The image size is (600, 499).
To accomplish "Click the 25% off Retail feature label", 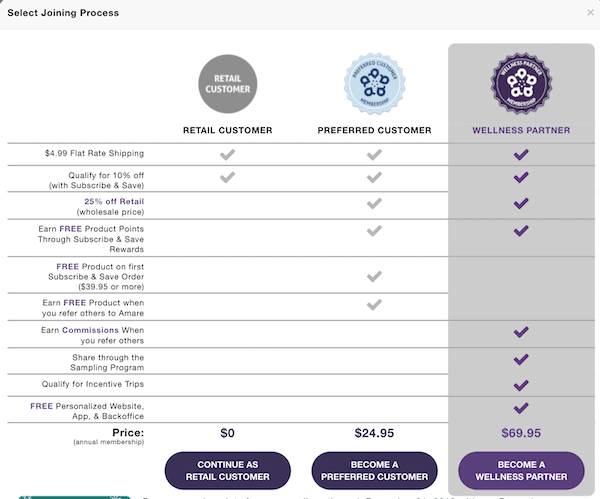I will [114, 201].
